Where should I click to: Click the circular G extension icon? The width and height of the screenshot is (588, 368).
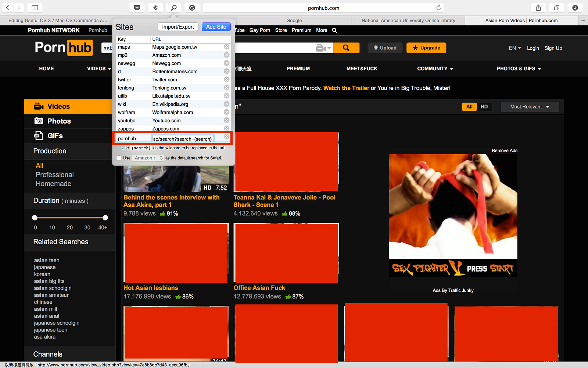tap(192, 7)
